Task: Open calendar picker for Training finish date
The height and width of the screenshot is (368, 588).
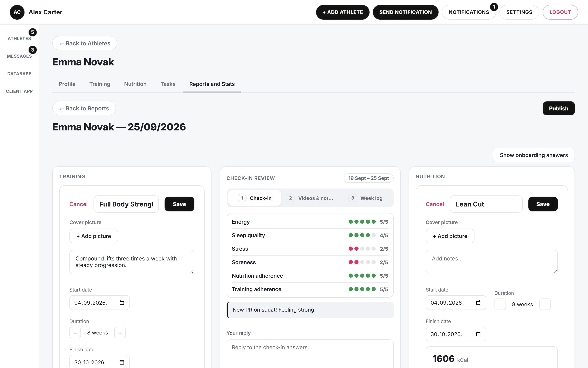Action: 122,362
